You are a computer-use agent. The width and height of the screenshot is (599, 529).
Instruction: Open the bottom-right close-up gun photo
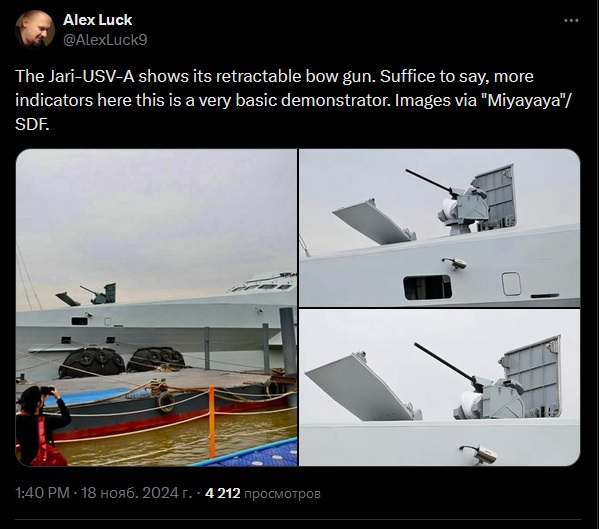[439, 387]
